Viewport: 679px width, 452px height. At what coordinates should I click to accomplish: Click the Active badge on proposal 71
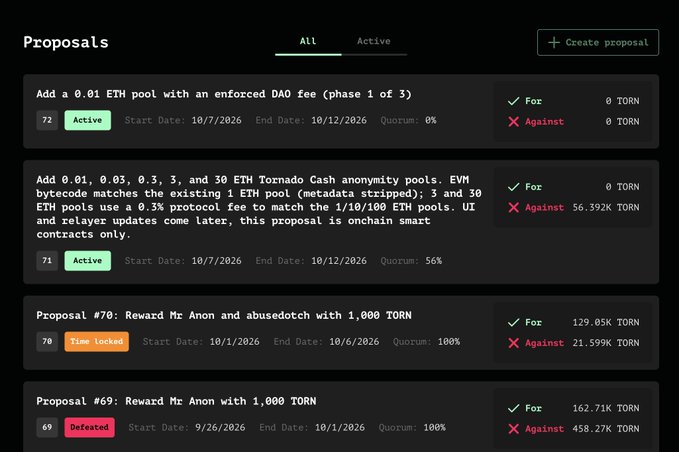(87, 261)
